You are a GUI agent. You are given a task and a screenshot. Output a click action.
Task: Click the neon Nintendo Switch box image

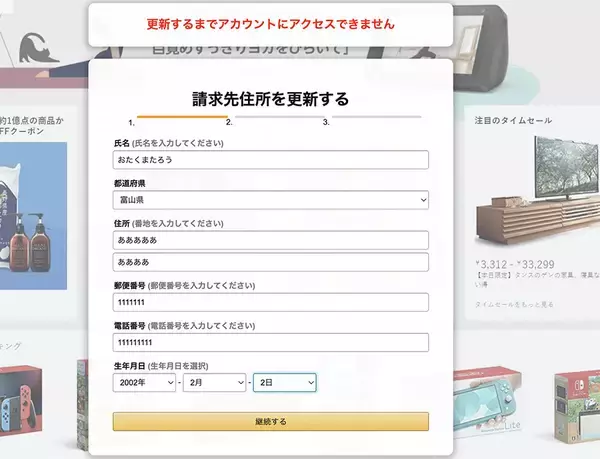(x=21, y=400)
